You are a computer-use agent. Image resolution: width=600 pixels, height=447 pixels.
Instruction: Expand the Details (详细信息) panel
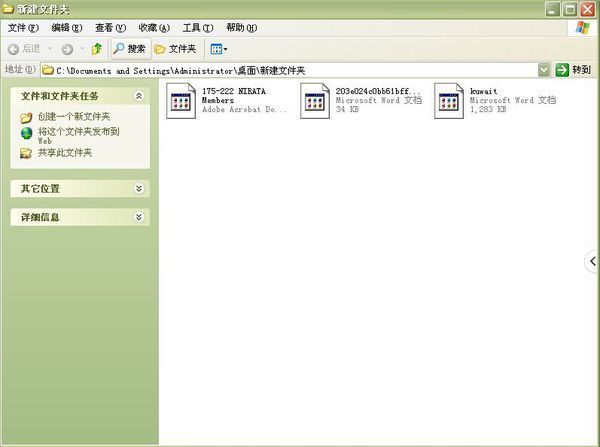coord(139,217)
